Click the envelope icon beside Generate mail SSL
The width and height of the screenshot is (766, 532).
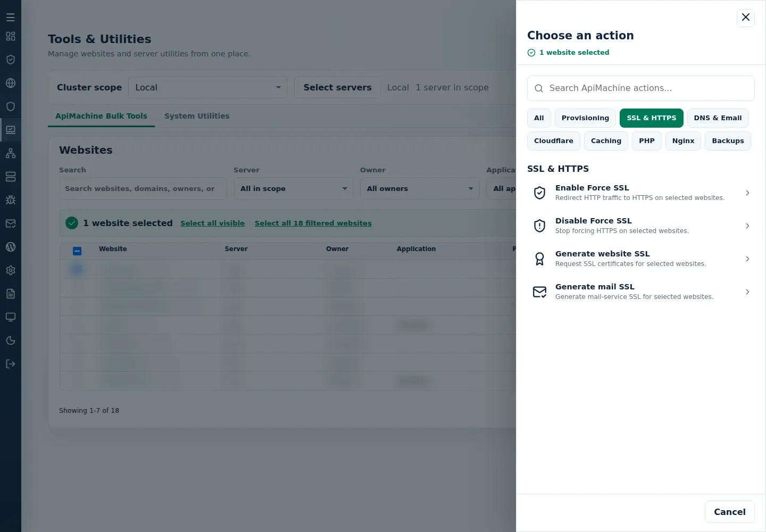(539, 292)
